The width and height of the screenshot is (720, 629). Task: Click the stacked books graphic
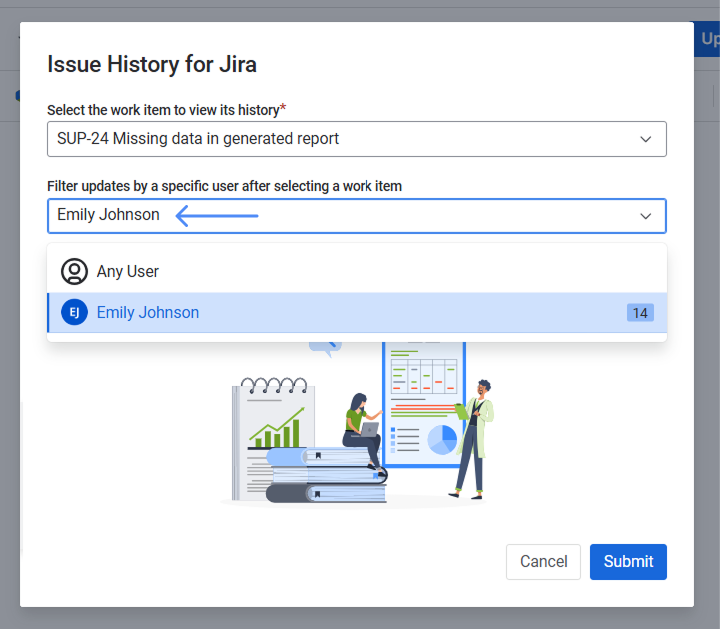(x=326, y=475)
